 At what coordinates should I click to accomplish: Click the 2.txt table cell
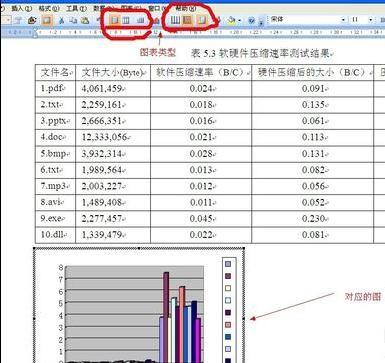tap(56, 105)
